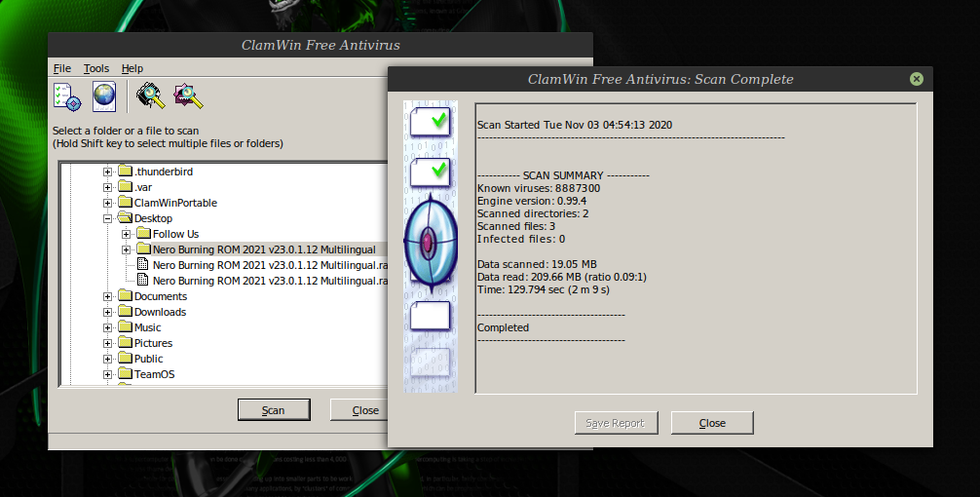Image resolution: width=980 pixels, height=497 pixels.
Task: Select the Public folder
Action: 148,359
